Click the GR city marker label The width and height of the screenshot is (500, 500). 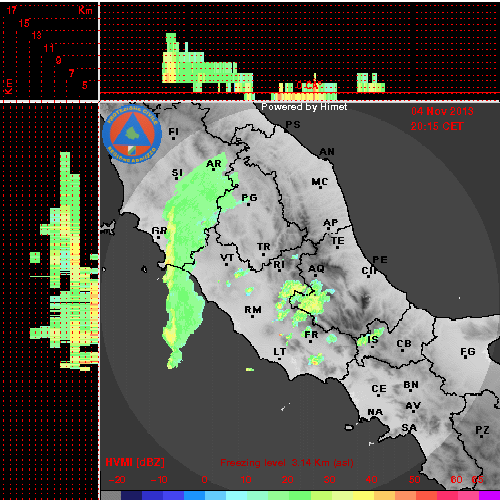click(159, 231)
